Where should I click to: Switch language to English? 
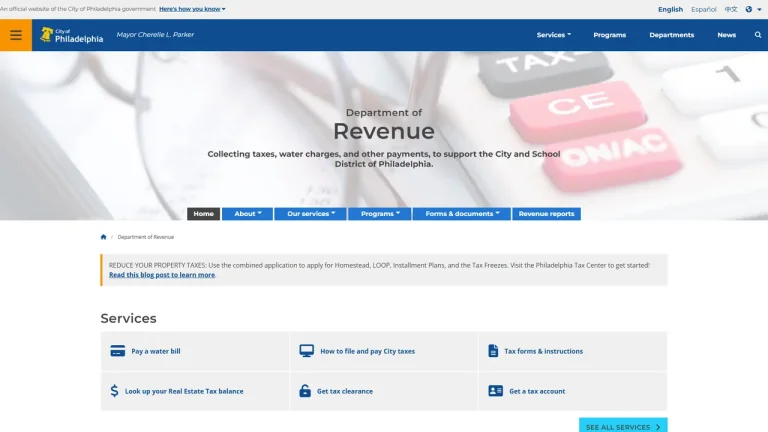[x=670, y=9]
